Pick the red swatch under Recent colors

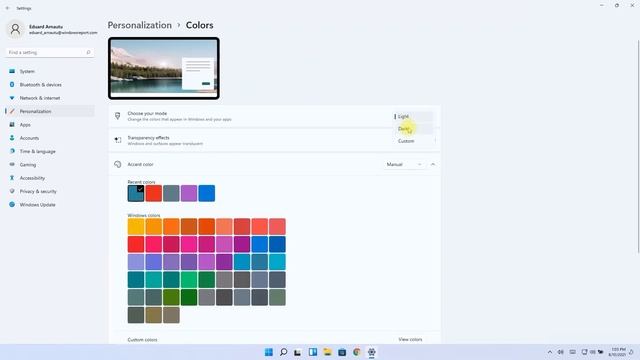tap(153, 193)
